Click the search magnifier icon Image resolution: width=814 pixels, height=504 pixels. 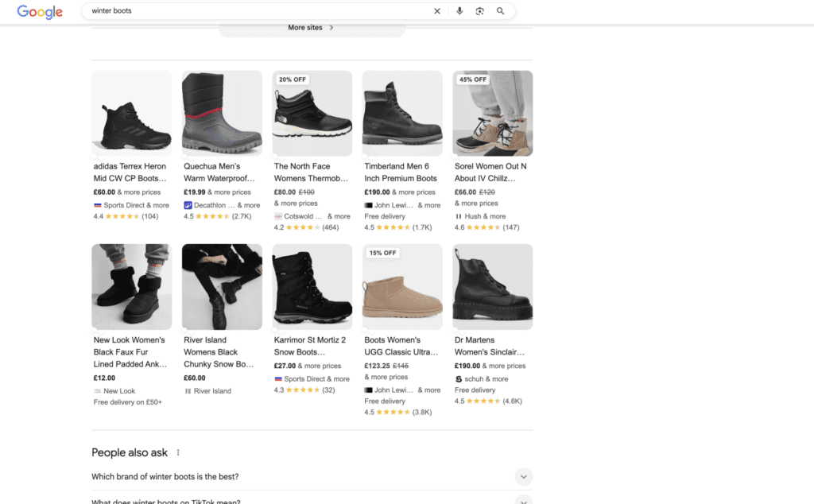500,11
